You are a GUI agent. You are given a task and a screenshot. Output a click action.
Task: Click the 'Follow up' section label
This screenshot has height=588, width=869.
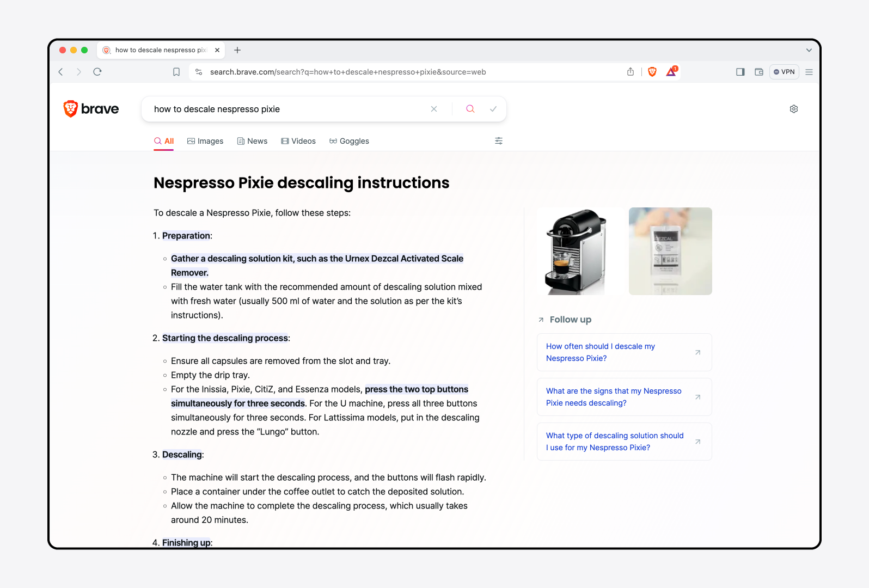tap(570, 320)
